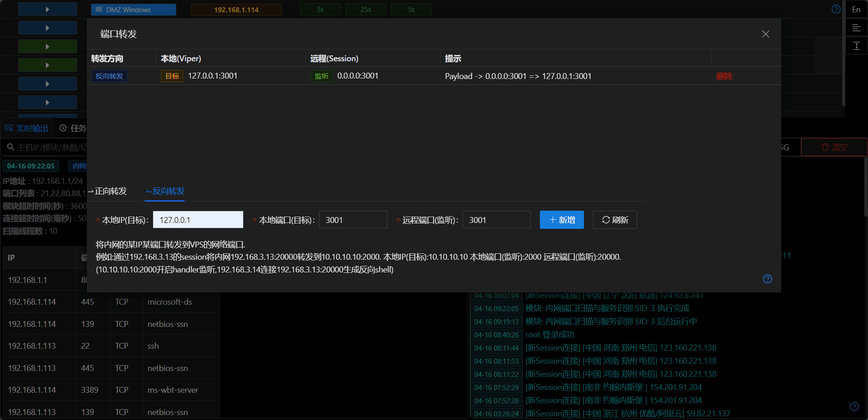Click the 刷新 refresh button

615,220
